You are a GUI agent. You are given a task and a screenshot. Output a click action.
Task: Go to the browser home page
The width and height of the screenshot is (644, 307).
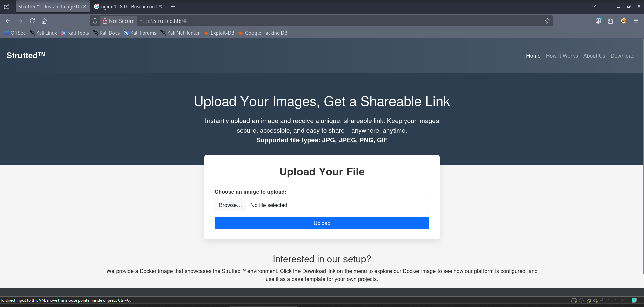coord(44,21)
